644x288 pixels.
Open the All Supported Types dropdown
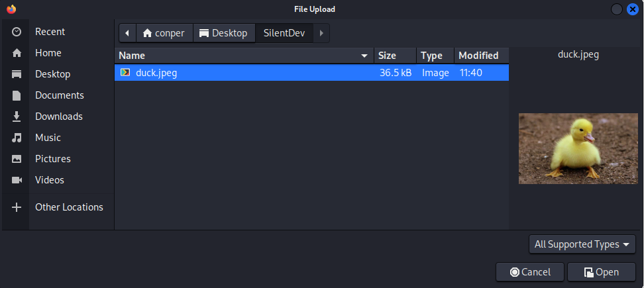tap(582, 244)
